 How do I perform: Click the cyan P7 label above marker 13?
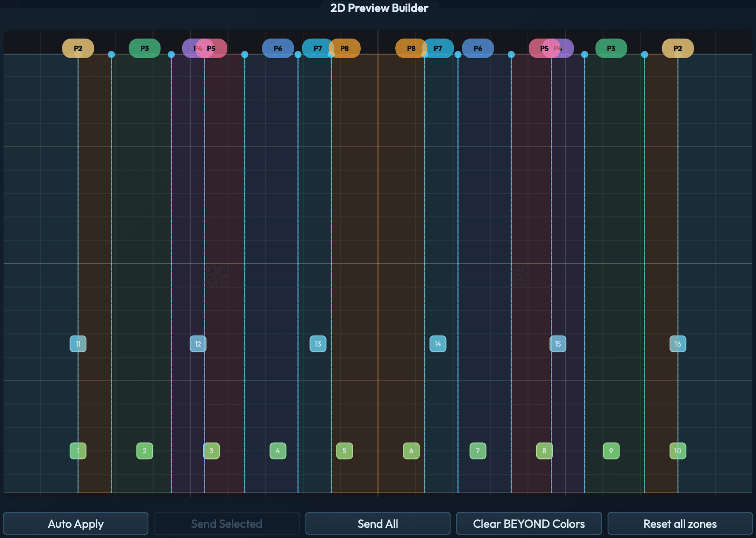(317, 48)
